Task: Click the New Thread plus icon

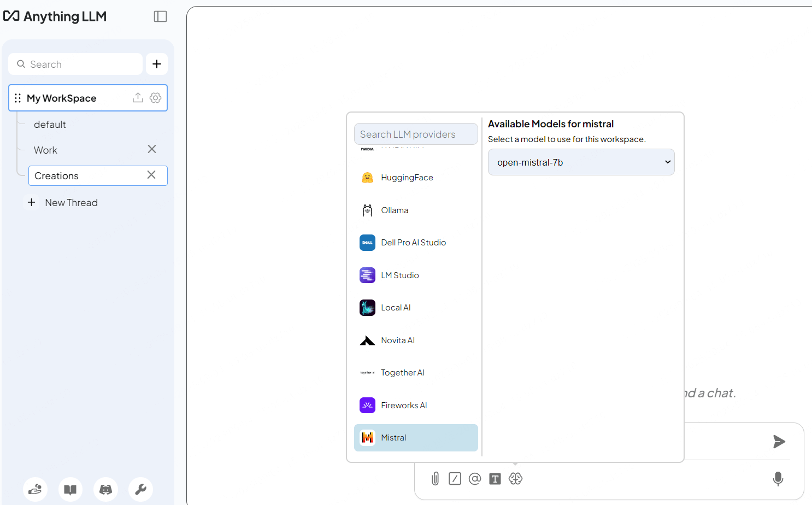Action: (x=32, y=202)
